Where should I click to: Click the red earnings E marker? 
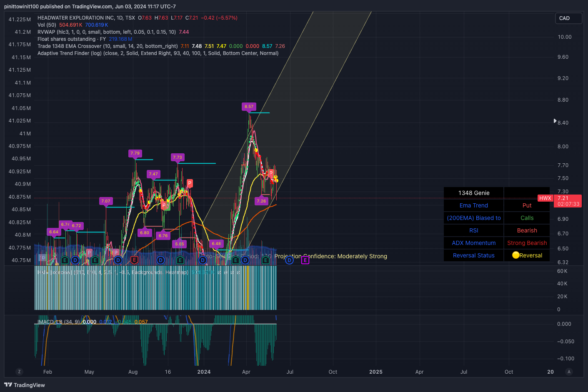pyautogui.click(x=134, y=260)
